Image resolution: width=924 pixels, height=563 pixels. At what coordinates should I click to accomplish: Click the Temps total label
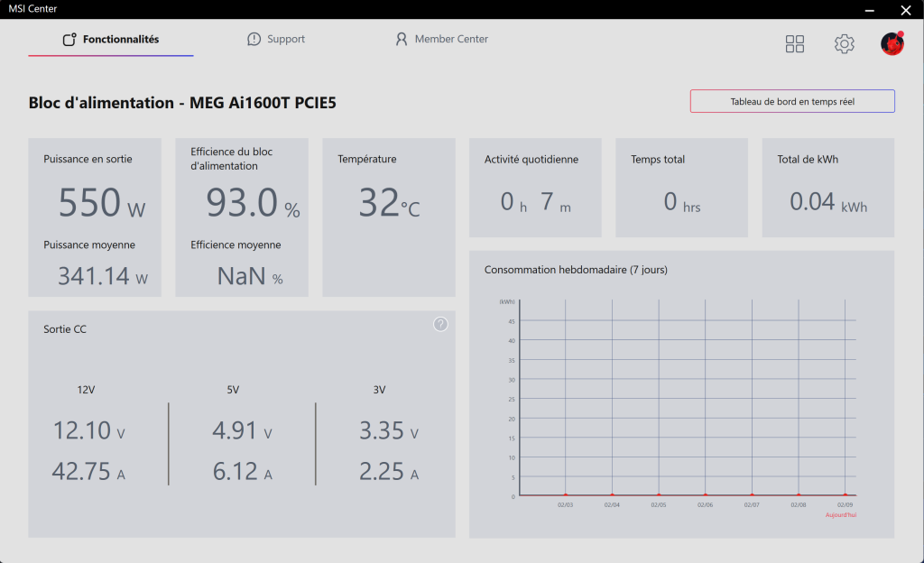click(x=658, y=159)
